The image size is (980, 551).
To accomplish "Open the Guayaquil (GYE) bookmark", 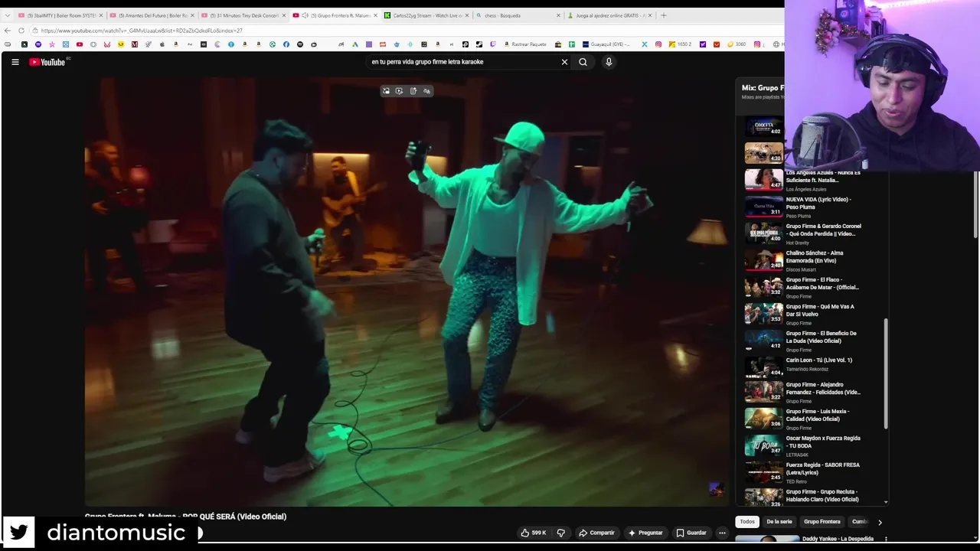I will (x=606, y=44).
